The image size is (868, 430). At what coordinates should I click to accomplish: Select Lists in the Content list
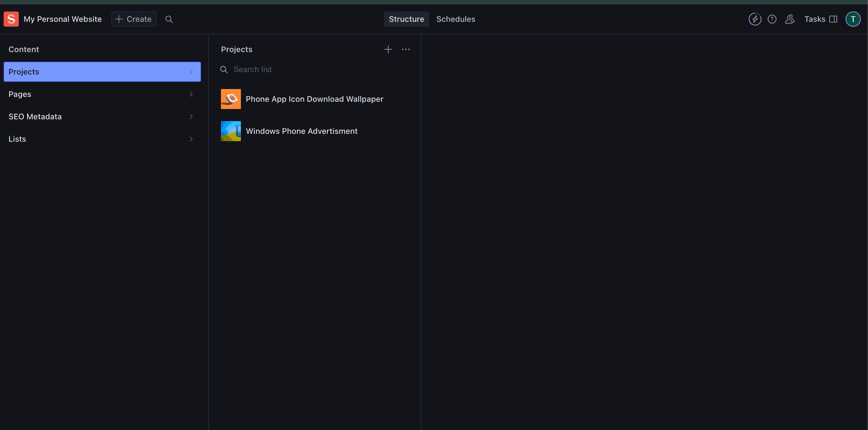102,139
